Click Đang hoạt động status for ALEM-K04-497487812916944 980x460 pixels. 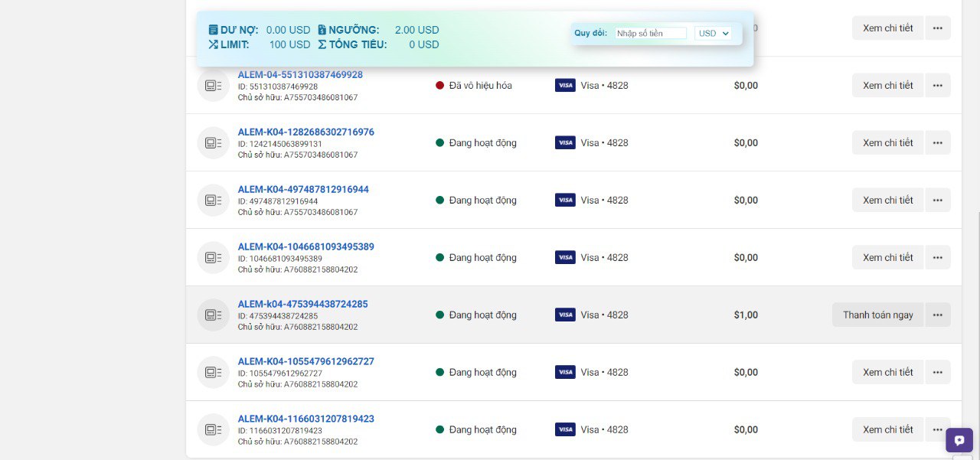click(476, 200)
